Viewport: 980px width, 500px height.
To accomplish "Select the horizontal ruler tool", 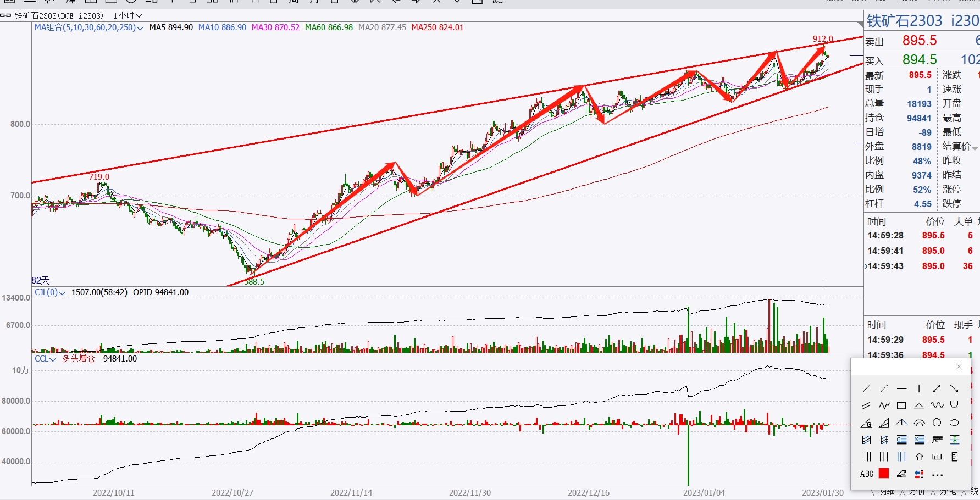I will (x=937, y=457).
